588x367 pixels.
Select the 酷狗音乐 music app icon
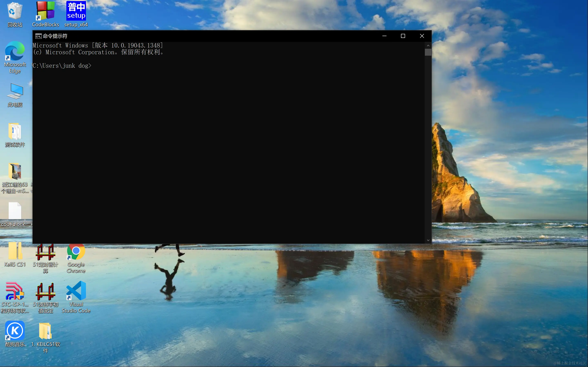[15, 331]
